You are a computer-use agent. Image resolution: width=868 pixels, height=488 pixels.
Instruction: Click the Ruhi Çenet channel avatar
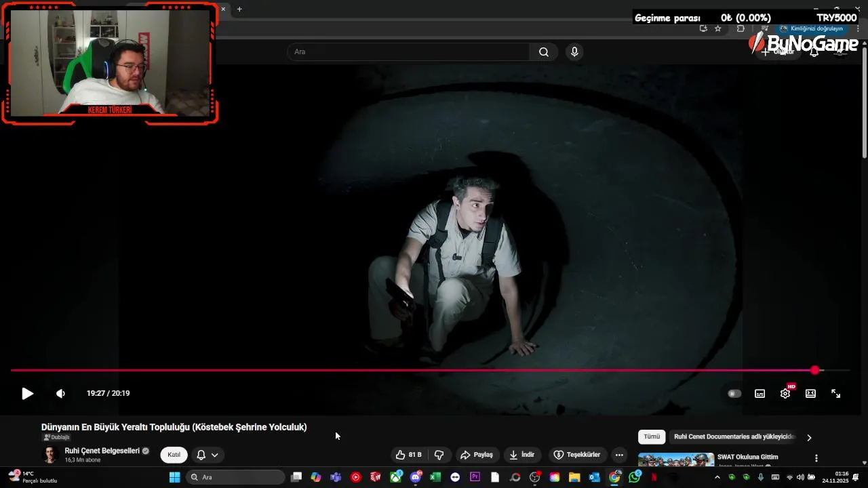click(50, 455)
